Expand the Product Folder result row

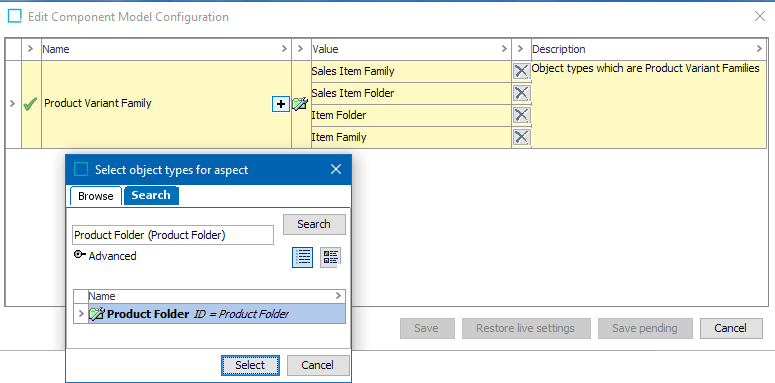[81, 314]
